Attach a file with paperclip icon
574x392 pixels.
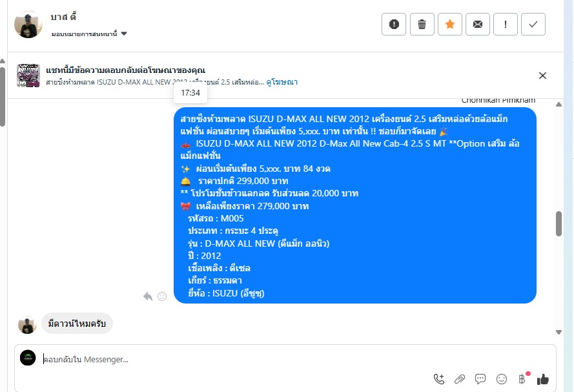(460, 379)
